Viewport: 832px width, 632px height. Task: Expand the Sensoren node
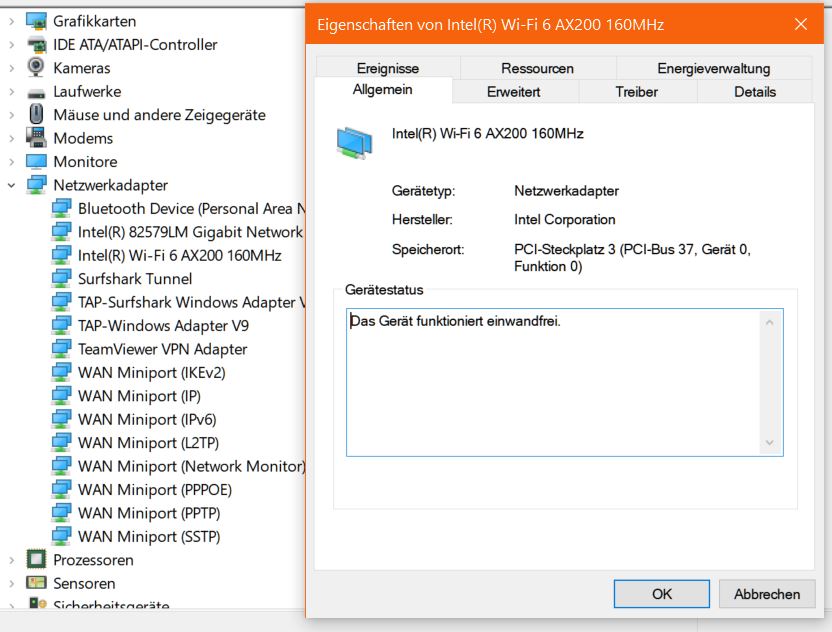pos(12,583)
